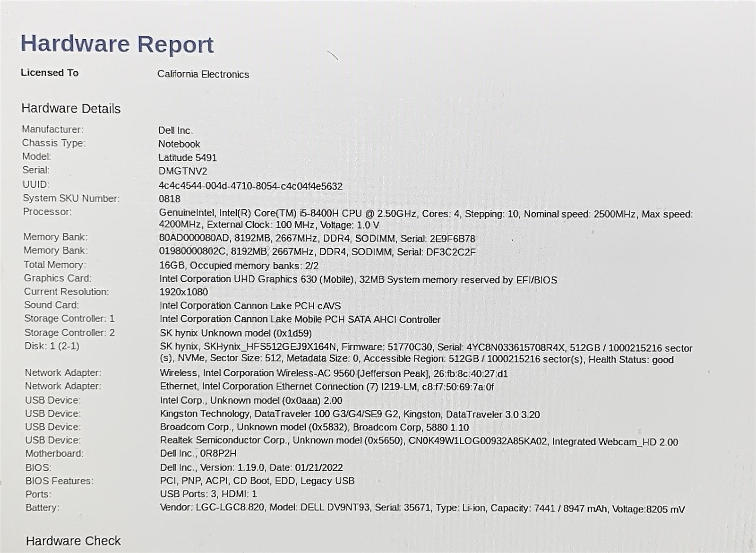Select the first Memory Bank entry ending 2E9F6B78
Image resolution: width=756 pixels, height=553 pixels.
click(317, 239)
